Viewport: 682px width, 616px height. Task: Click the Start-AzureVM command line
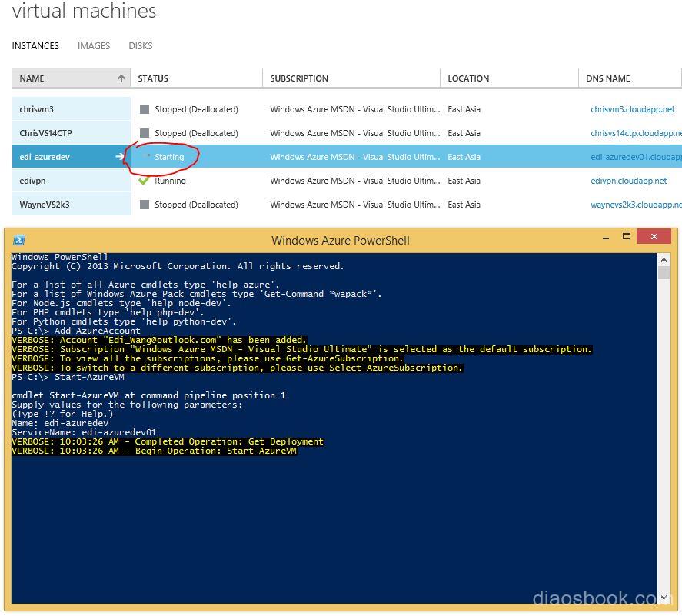(68, 377)
